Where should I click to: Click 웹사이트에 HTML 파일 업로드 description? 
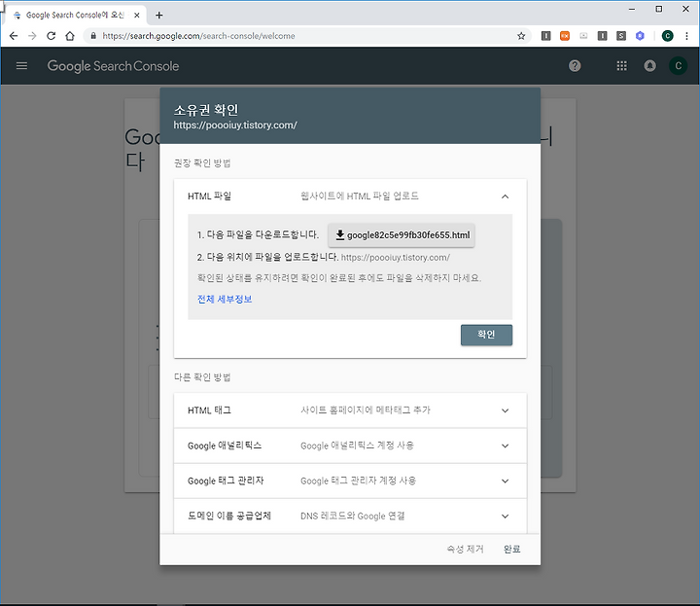point(360,196)
